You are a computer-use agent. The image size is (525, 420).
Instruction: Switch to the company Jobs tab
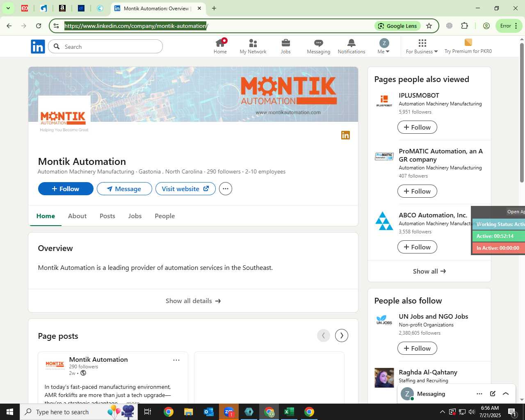tap(135, 216)
